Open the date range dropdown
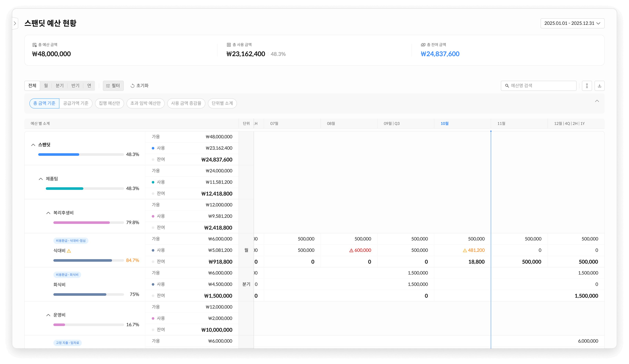This screenshot has width=629, height=364. (572, 23)
